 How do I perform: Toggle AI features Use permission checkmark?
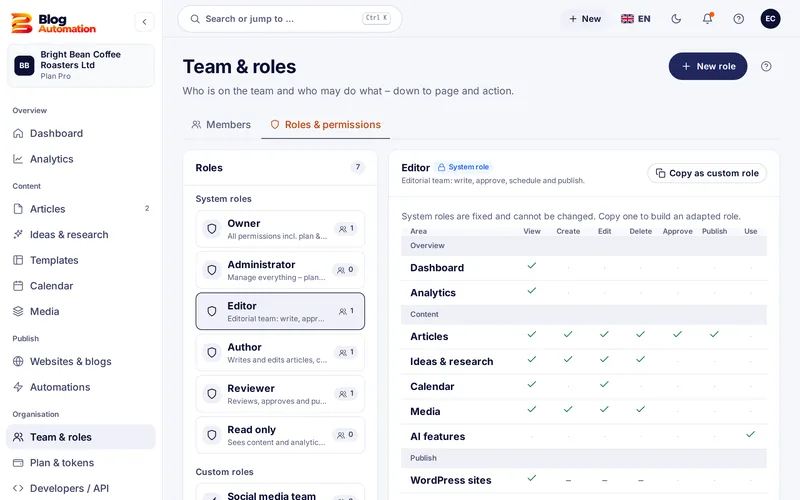coord(751,435)
